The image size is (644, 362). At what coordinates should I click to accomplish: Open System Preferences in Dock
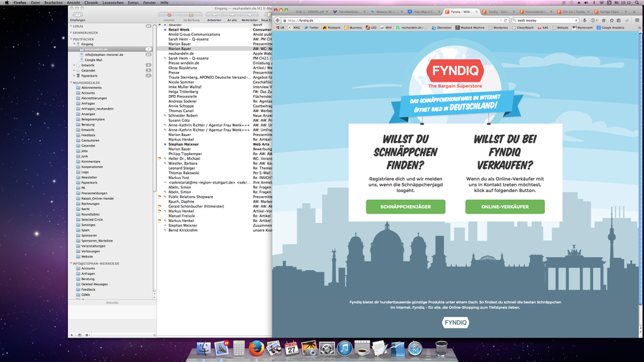[x=327, y=348]
